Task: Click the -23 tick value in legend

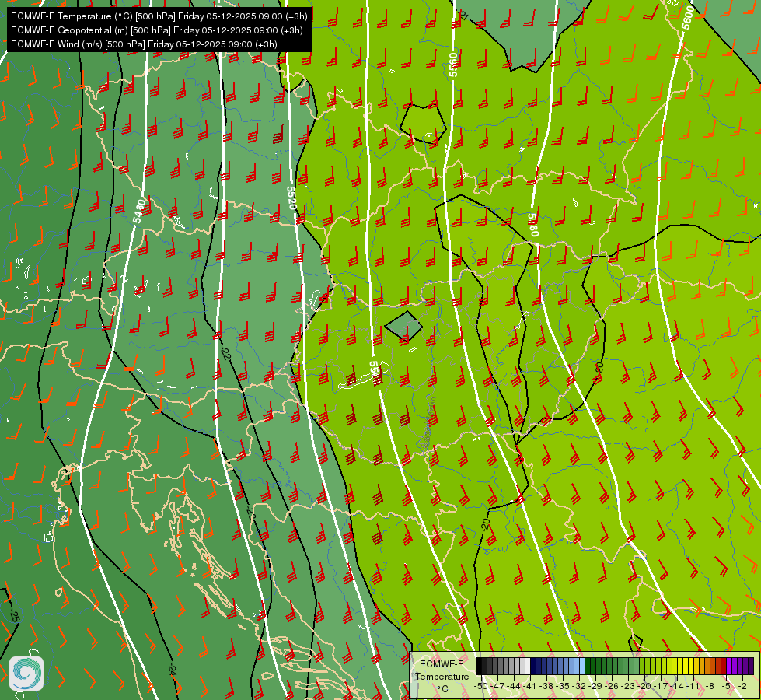Action: 629,686
